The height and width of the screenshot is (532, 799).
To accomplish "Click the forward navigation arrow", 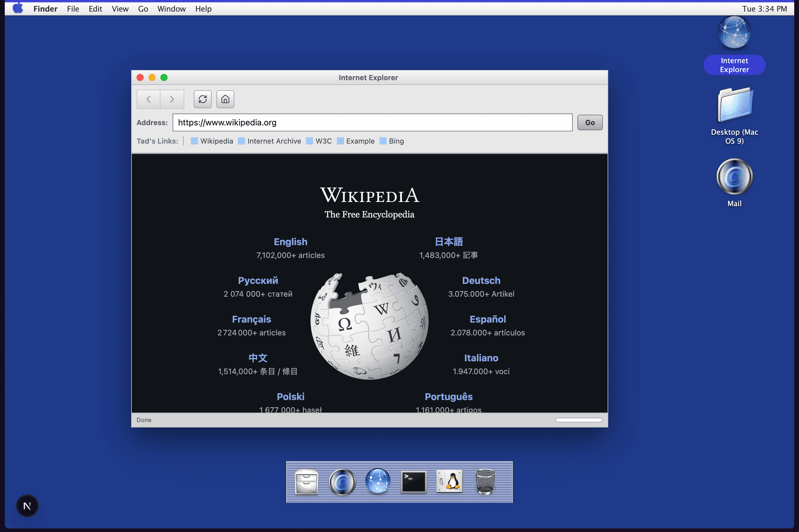I will [x=172, y=99].
